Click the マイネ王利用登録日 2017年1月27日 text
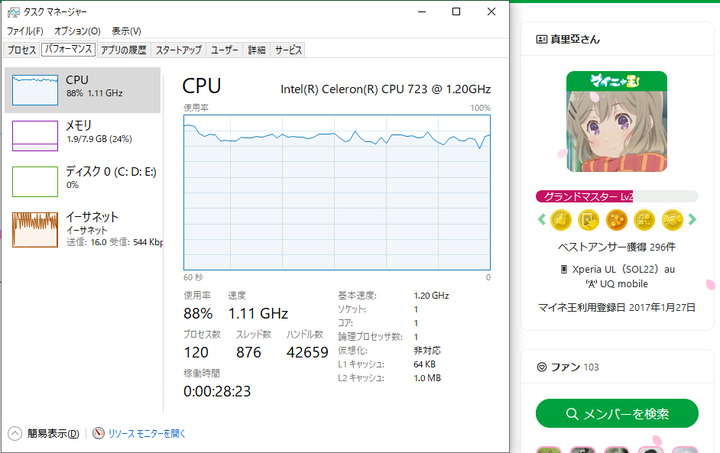 point(617,307)
